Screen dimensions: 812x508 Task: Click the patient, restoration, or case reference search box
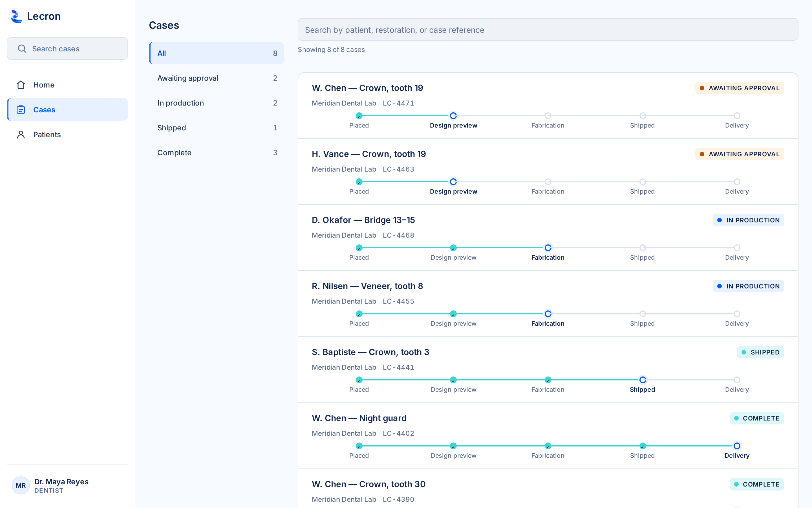[x=548, y=30]
